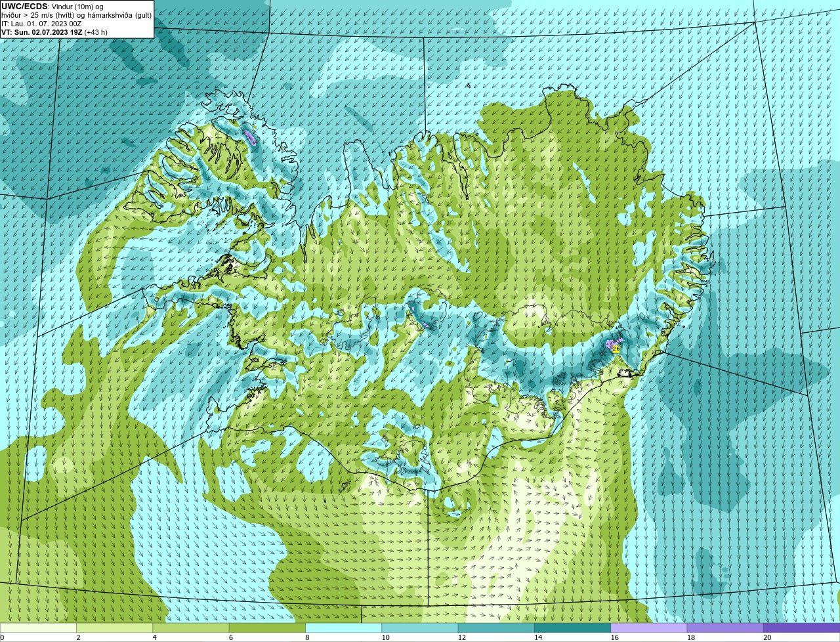
Task: Select the 8–10 m/s pale cyan swatch
Action: click(343, 628)
